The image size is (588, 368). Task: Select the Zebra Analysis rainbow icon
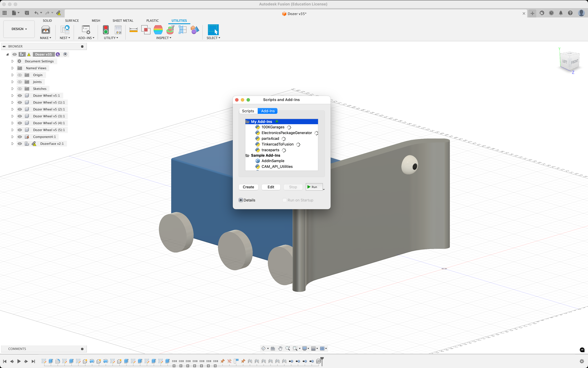click(158, 30)
